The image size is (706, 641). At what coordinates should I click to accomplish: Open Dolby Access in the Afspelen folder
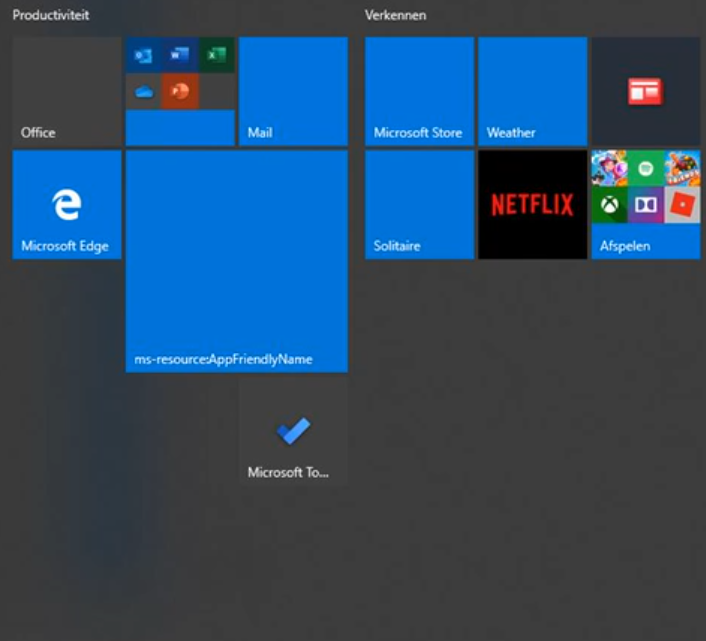point(646,205)
